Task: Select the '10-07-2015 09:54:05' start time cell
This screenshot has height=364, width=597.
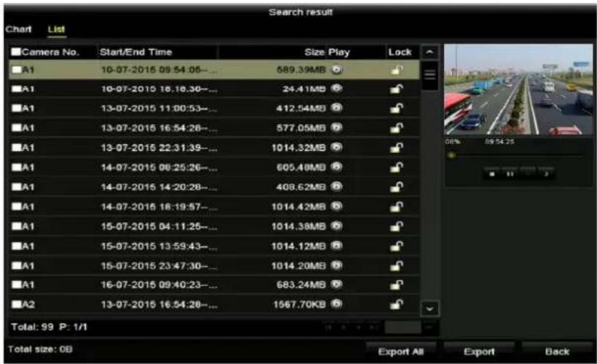Action: tap(158, 70)
